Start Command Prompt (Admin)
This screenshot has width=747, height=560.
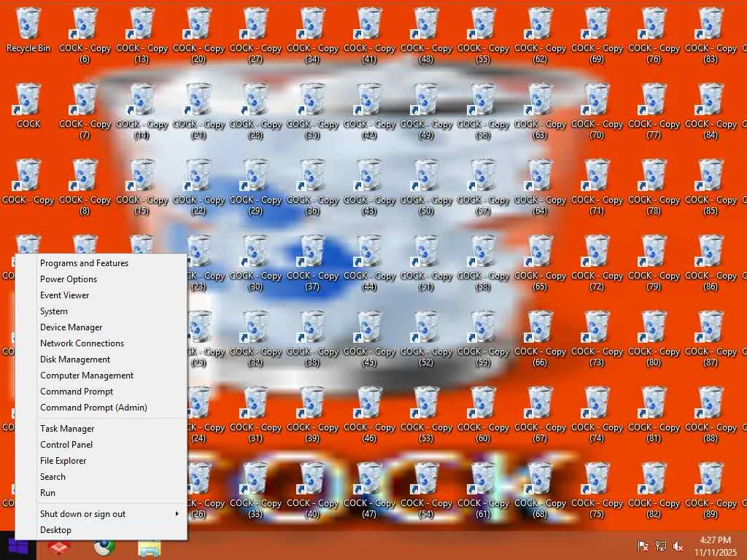[x=101, y=407]
